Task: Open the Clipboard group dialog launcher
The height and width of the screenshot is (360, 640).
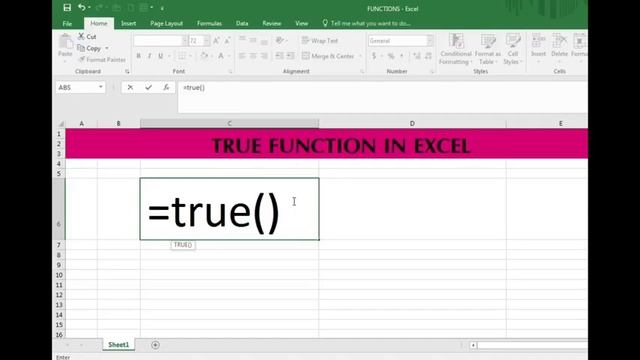Action: [x=127, y=71]
